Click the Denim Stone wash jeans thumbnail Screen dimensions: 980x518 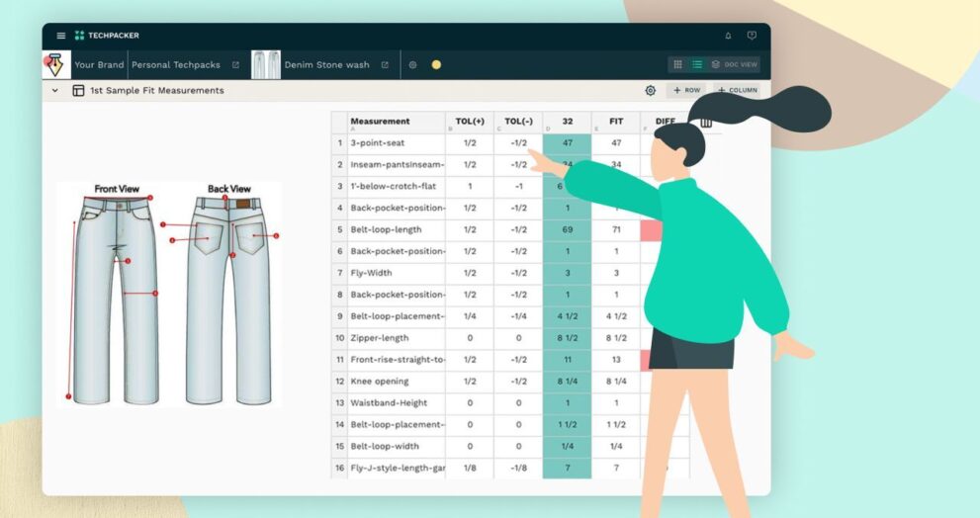tap(265, 65)
